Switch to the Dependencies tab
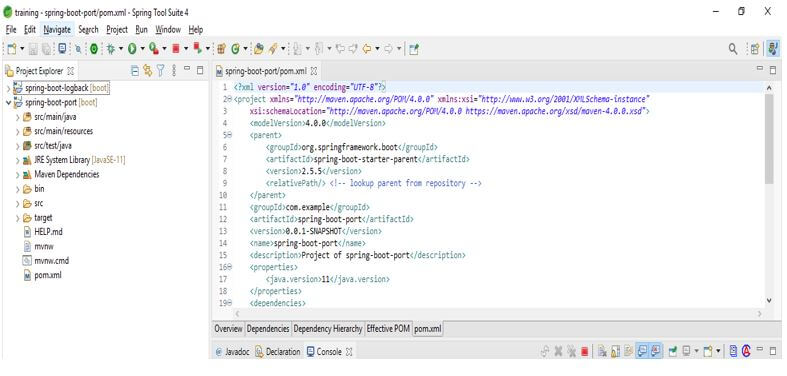The width and height of the screenshot is (787, 376). (268, 329)
